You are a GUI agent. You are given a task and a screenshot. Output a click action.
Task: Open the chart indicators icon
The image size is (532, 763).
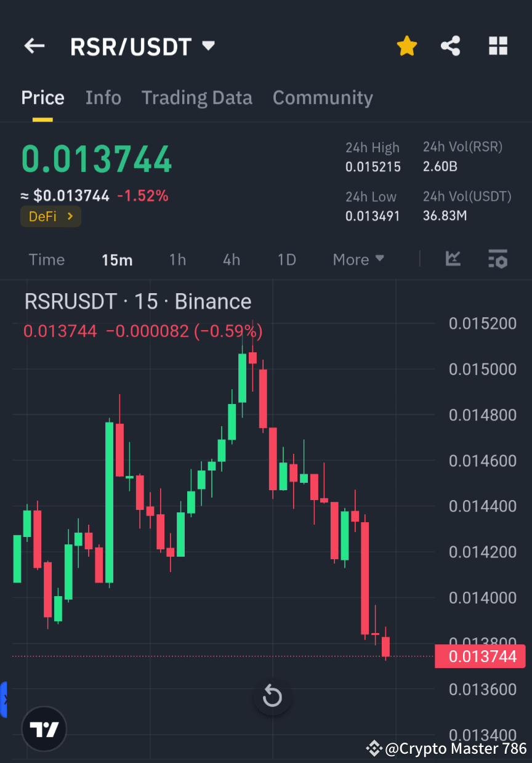(x=454, y=259)
